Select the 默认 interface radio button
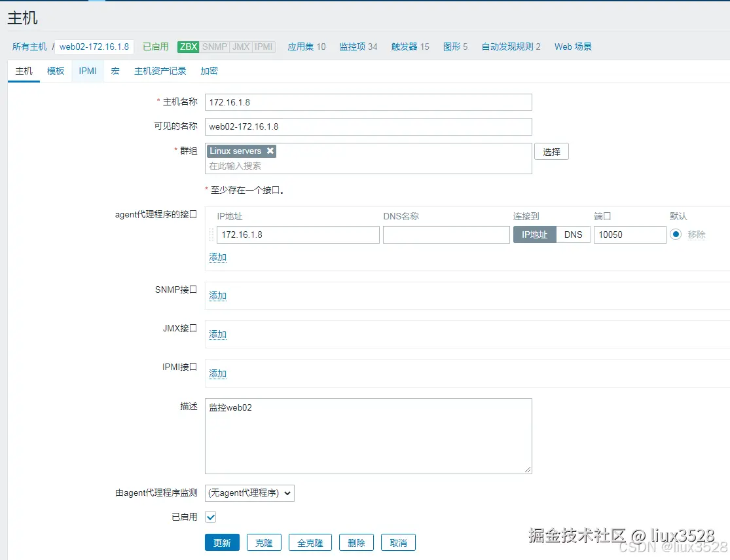This screenshot has width=730, height=560. (x=676, y=234)
